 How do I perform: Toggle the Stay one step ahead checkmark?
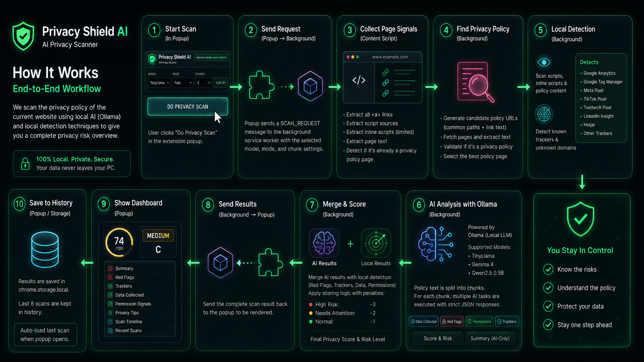tap(548, 325)
